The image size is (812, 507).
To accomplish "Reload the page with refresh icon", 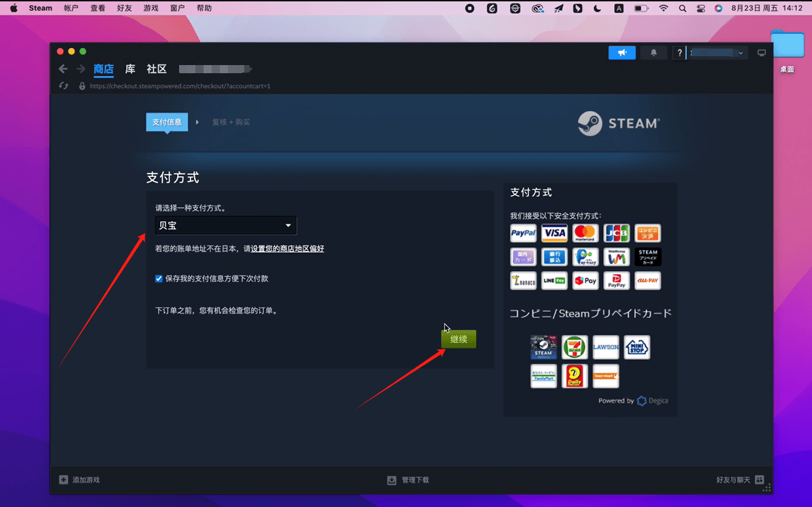I will pyautogui.click(x=64, y=86).
